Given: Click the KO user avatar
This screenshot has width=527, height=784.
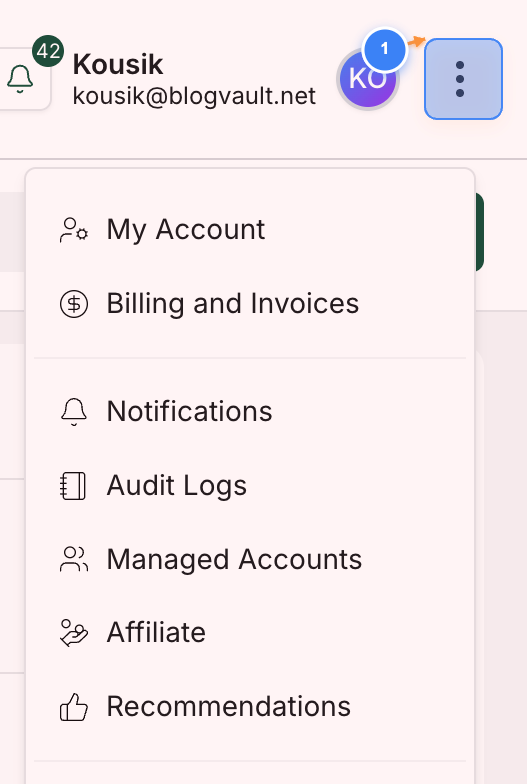Looking at the screenshot, I should [x=368, y=80].
